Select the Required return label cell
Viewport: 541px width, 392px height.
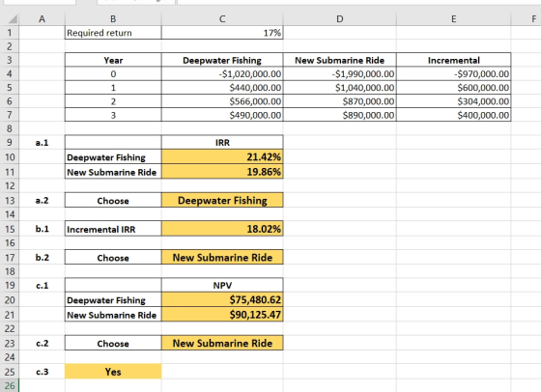click(113, 33)
